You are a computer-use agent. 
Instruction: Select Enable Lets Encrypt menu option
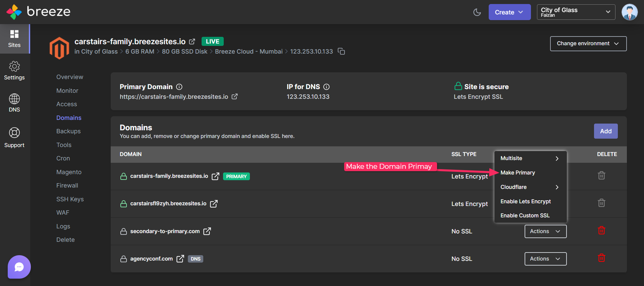pyautogui.click(x=530, y=202)
